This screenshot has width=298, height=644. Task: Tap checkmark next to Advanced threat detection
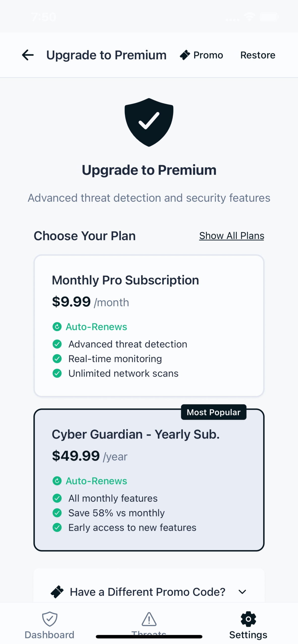(57, 344)
